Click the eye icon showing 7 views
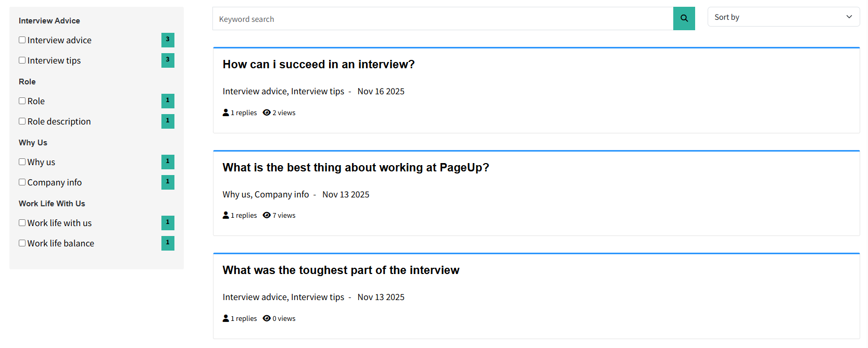The width and height of the screenshot is (868, 348). (x=267, y=215)
